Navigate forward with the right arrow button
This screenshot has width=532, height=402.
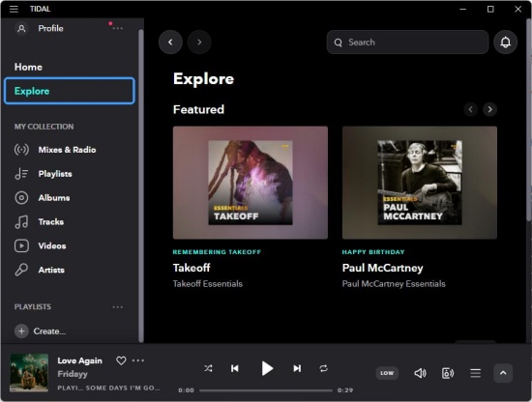coord(199,42)
